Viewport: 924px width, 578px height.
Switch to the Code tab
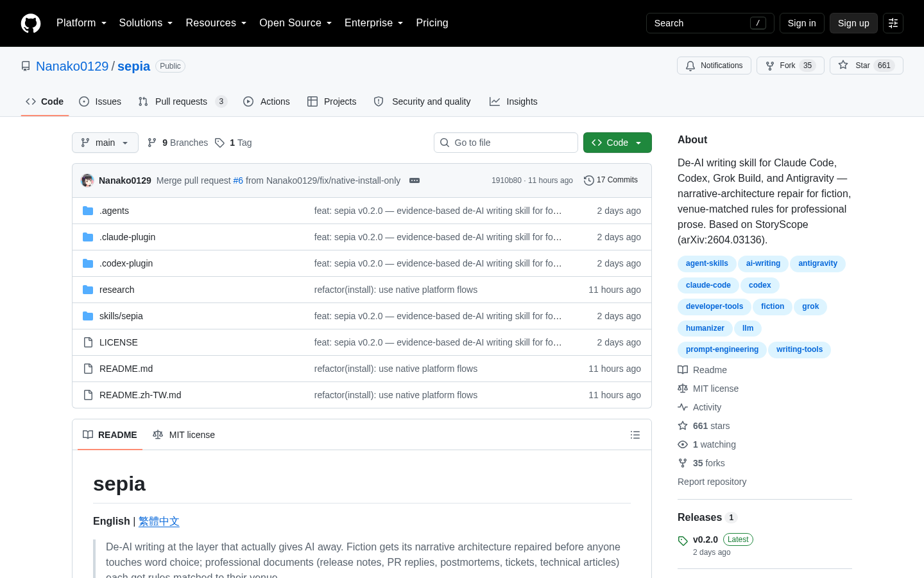point(45,101)
